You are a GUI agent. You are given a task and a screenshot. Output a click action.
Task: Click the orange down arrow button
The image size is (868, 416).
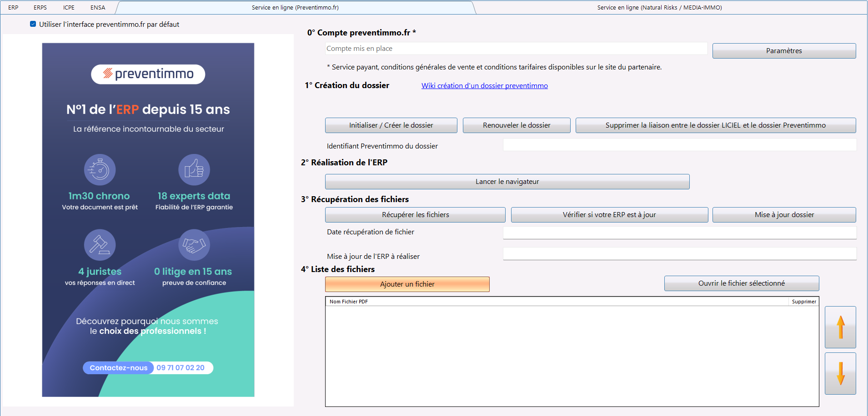coord(840,373)
